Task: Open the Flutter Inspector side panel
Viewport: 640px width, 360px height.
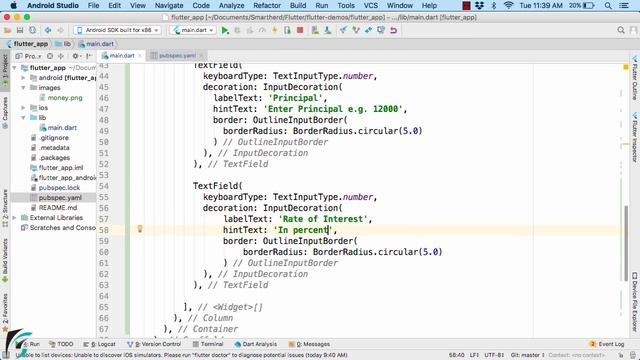Action: [x=635, y=137]
